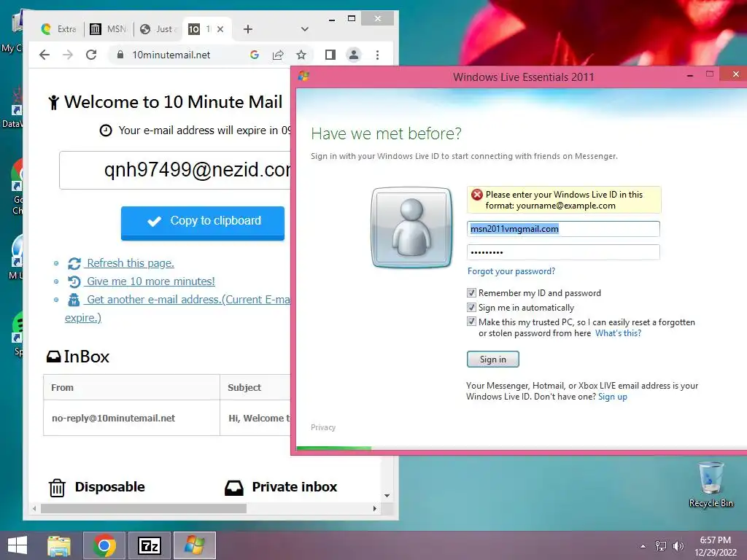Click the Windows Live ID email field
The width and height of the screenshot is (747, 560).
coord(563,229)
